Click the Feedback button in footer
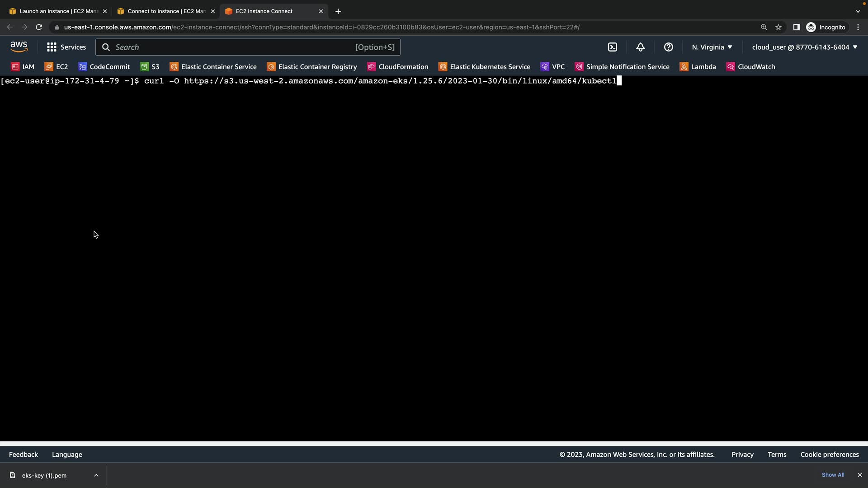Screen dimensions: 868x488 coord(24,455)
